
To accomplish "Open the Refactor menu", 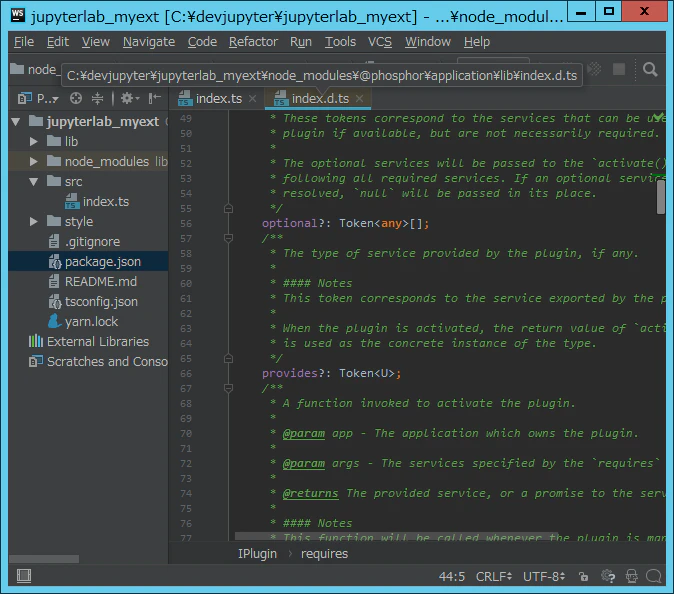I will click(x=253, y=42).
